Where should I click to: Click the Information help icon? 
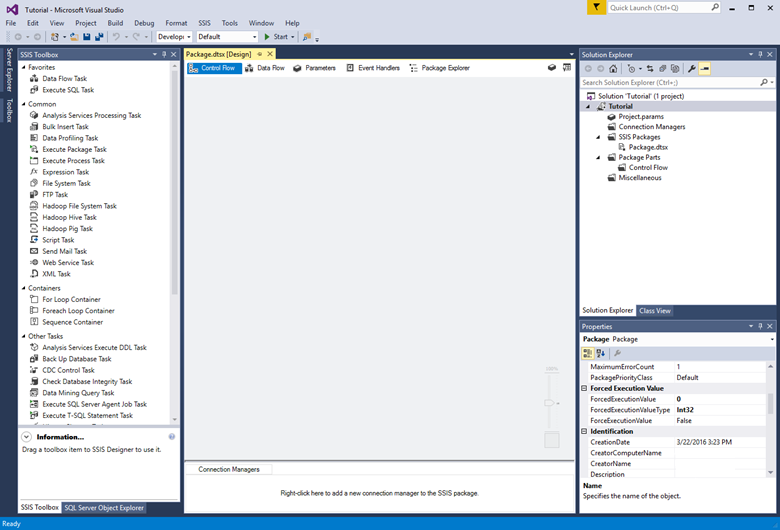pyautogui.click(x=172, y=436)
